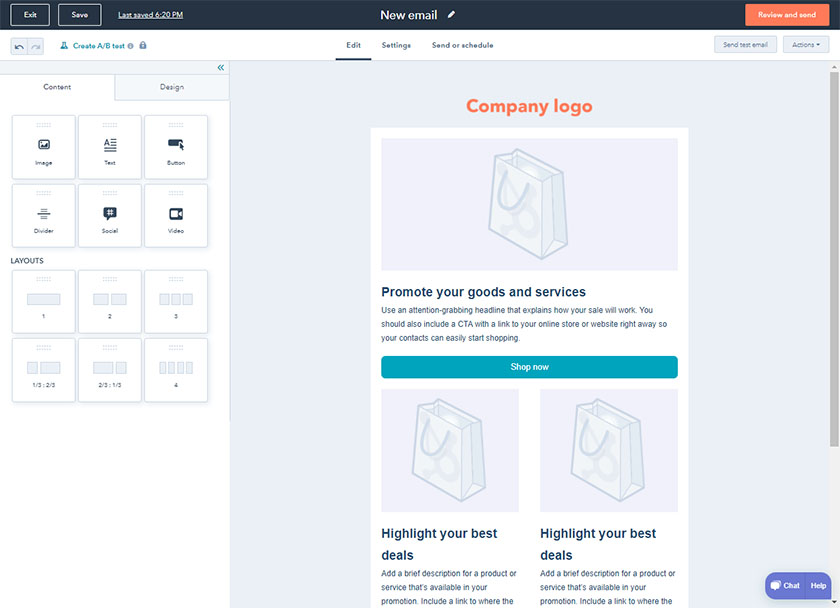
Task: Click the Review and send button
Action: pyautogui.click(x=786, y=15)
